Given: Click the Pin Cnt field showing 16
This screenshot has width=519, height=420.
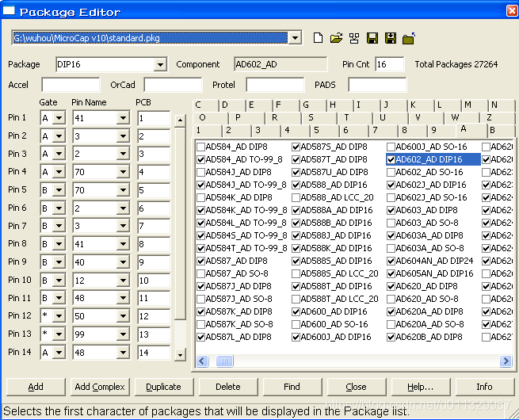Looking at the screenshot, I should [389, 64].
